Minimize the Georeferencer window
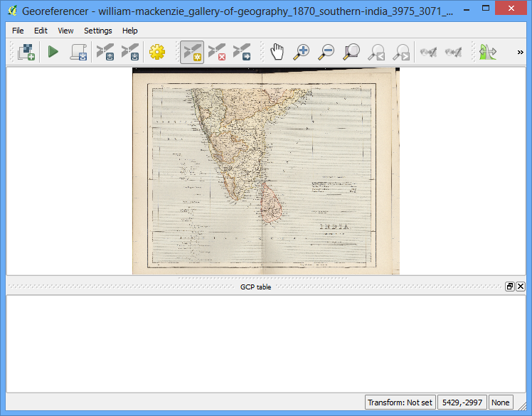 pos(467,9)
